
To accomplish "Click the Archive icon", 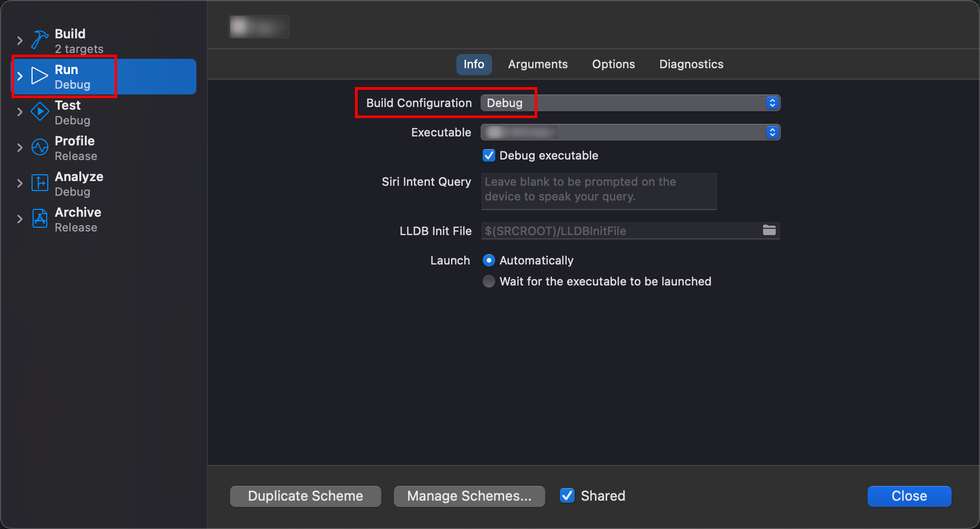I will pyautogui.click(x=39, y=218).
